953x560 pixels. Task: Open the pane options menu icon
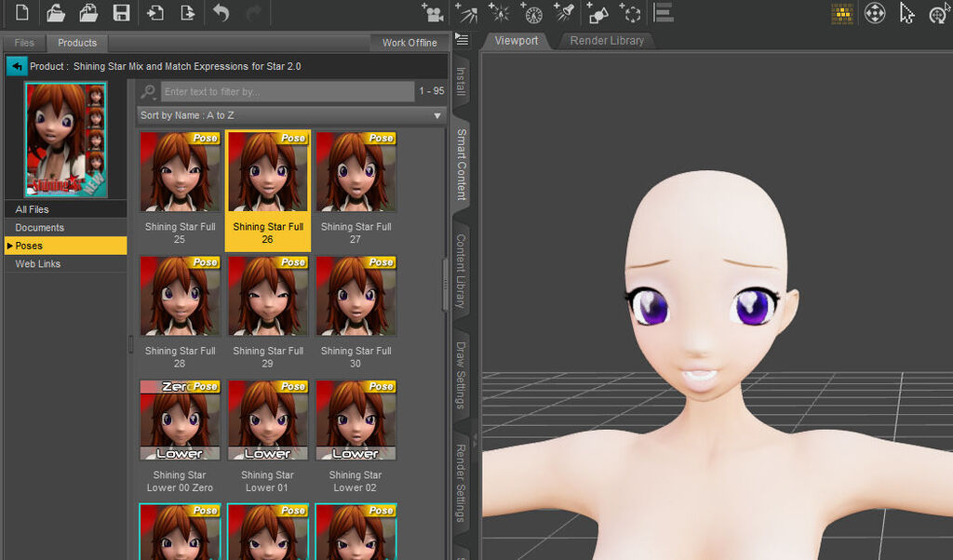coord(462,39)
